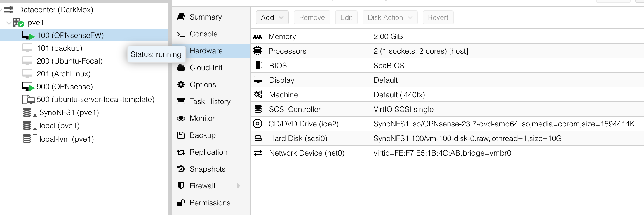Click the Remove button
644x215 pixels.
point(312,17)
